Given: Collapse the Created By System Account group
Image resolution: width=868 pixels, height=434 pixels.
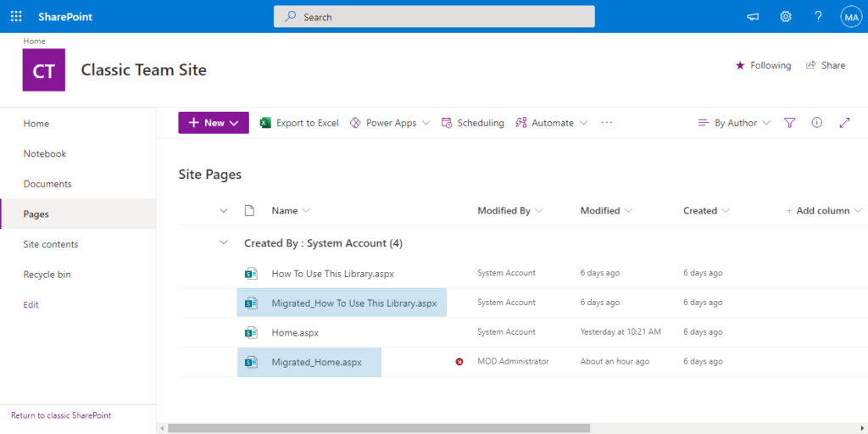Looking at the screenshot, I should click(x=224, y=242).
